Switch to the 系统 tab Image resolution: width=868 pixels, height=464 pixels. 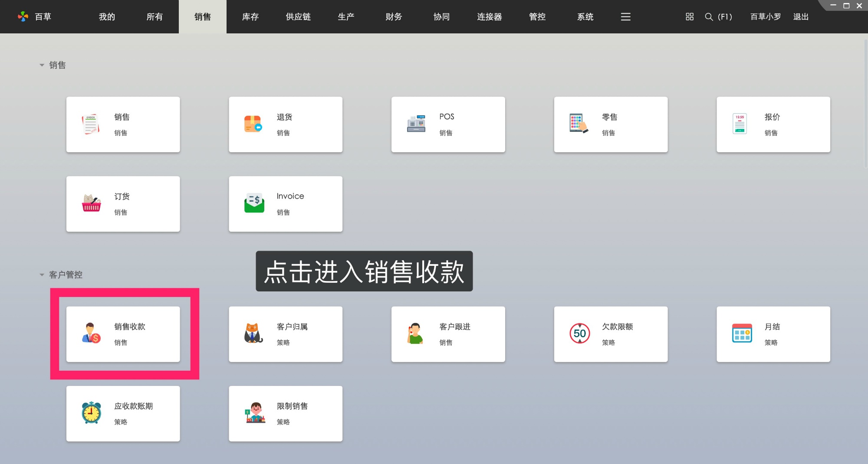pos(585,17)
